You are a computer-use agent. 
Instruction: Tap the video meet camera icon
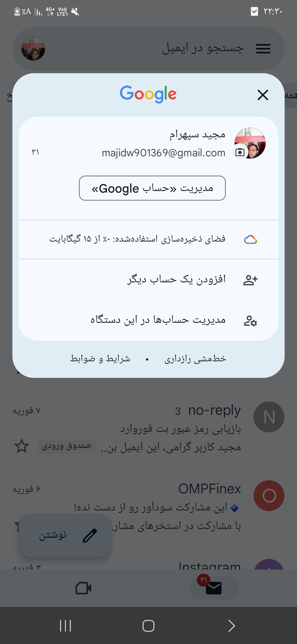(x=84, y=588)
